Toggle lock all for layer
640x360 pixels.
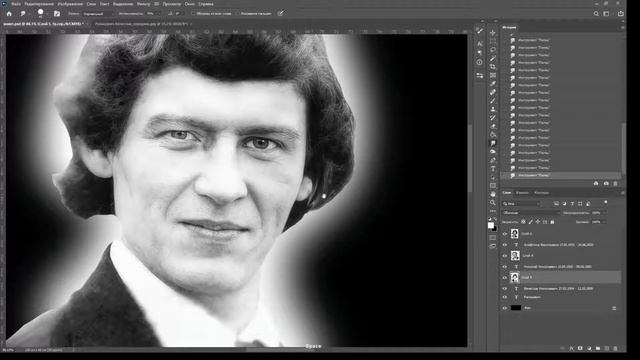pos(552,222)
